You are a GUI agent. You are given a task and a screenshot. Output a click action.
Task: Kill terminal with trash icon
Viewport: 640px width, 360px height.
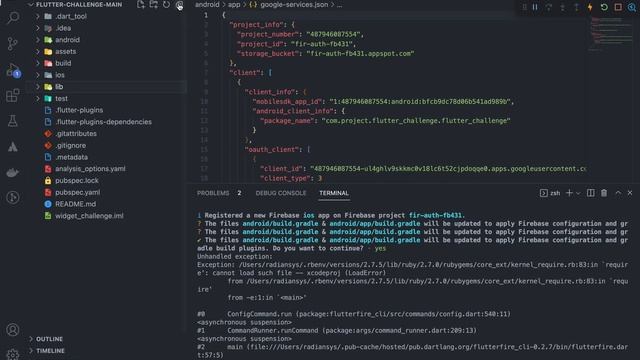[604, 193]
